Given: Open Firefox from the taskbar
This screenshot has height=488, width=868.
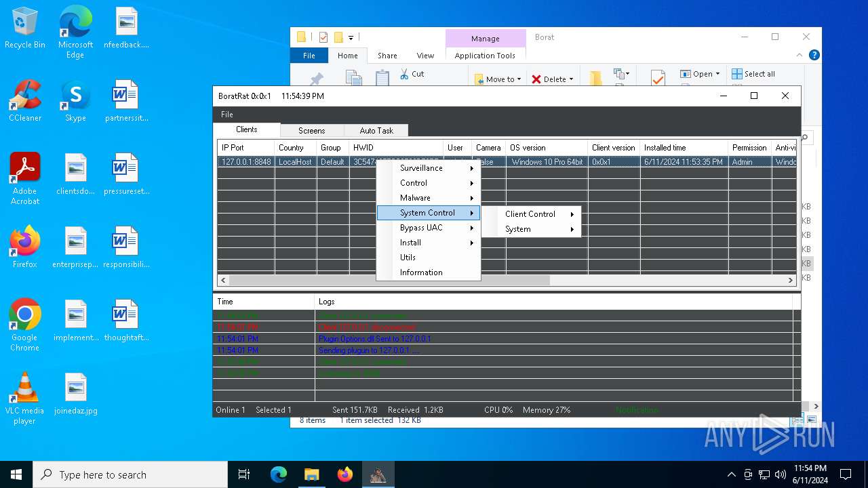Looking at the screenshot, I should pyautogui.click(x=344, y=474).
